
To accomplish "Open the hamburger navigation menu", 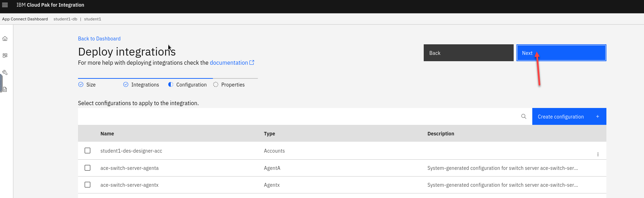I will (x=5, y=5).
